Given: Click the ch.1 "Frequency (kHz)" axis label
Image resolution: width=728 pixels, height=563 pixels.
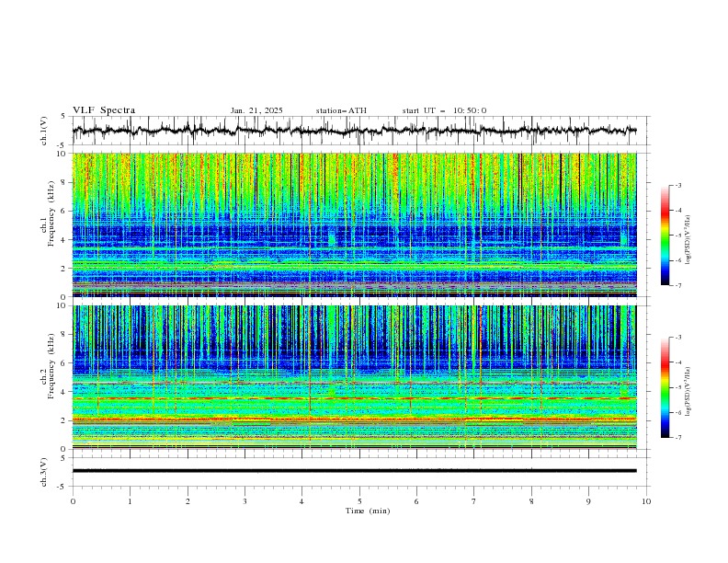Looking at the screenshot, I should [x=51, y=213].
